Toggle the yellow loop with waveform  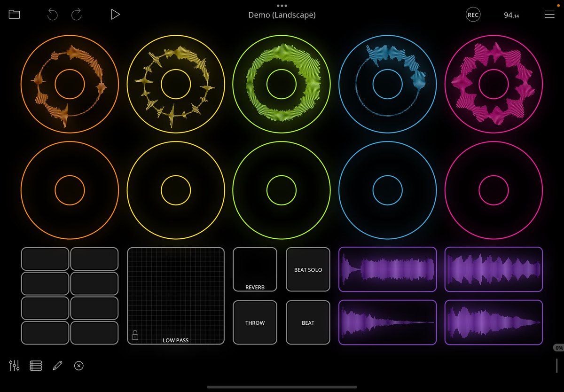tap(176, 84)
